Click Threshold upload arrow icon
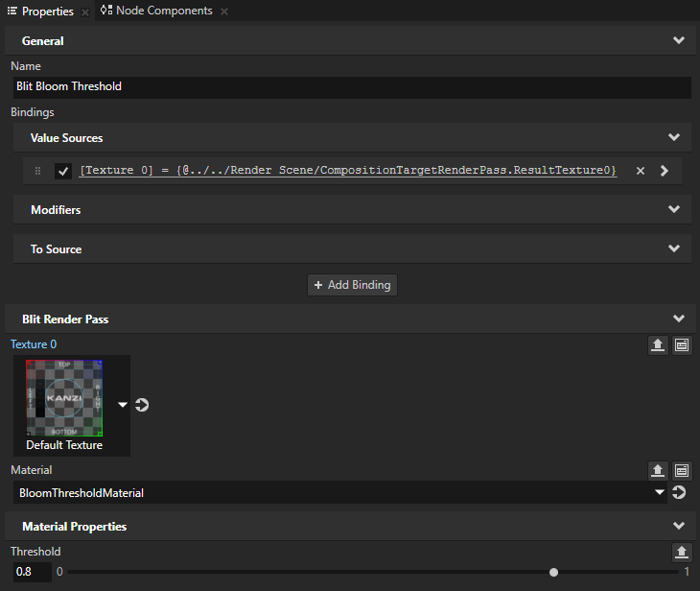 point(682,553)
